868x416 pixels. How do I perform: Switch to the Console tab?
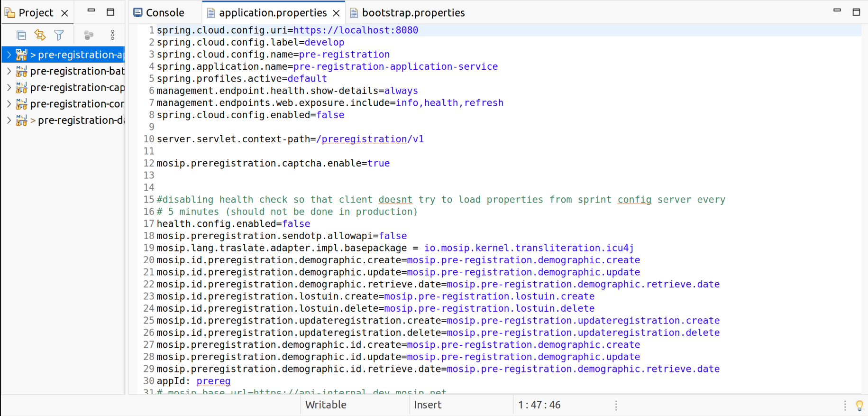click(159, 13)
